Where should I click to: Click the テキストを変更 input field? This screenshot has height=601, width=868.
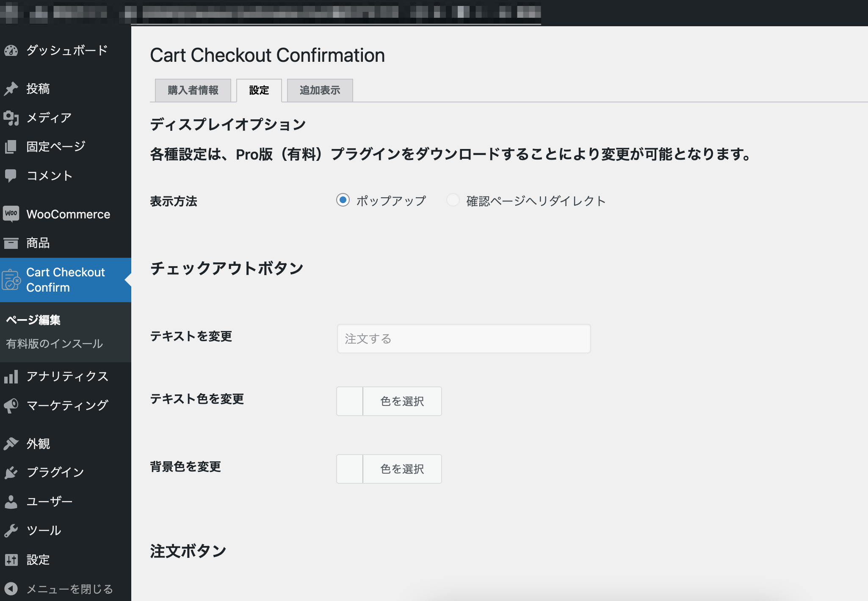pos(464,339)
